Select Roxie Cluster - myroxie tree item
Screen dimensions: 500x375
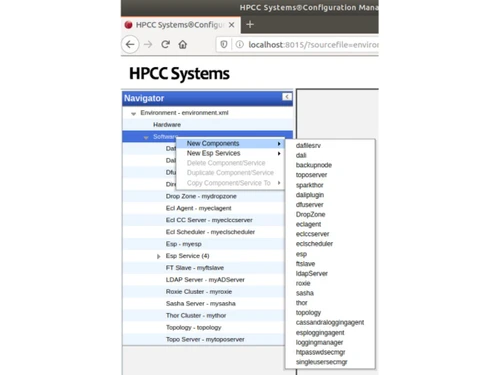coord(199,292)
